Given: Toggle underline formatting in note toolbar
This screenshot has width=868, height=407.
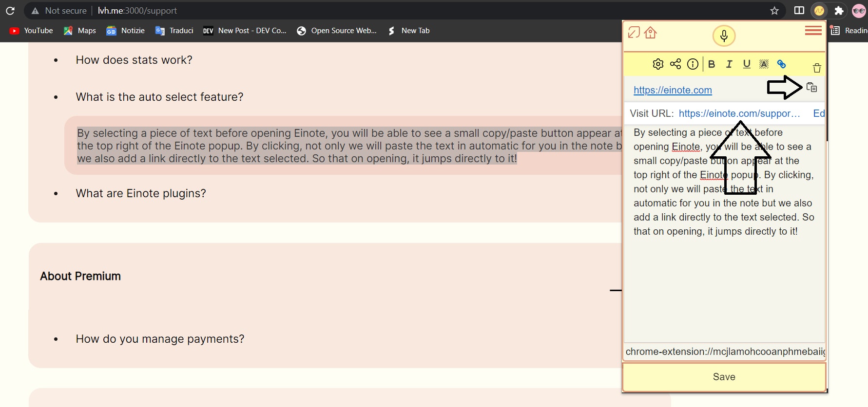Looking at the screenshot, I should pos(746,64).
